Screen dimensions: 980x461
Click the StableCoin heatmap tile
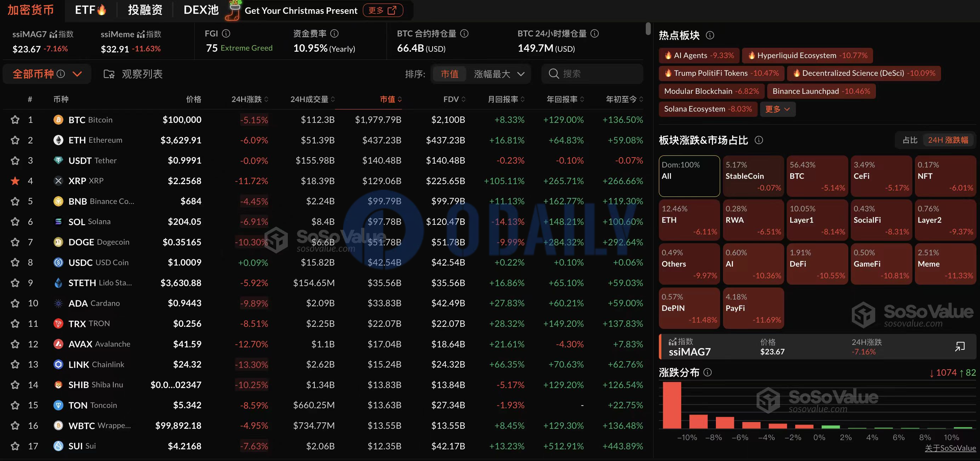click(753, 176)
